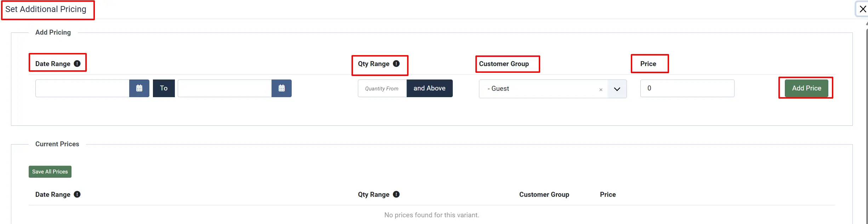Open the start date calendar picker
The width and height of the screenshot is (868, 224).
139,88
